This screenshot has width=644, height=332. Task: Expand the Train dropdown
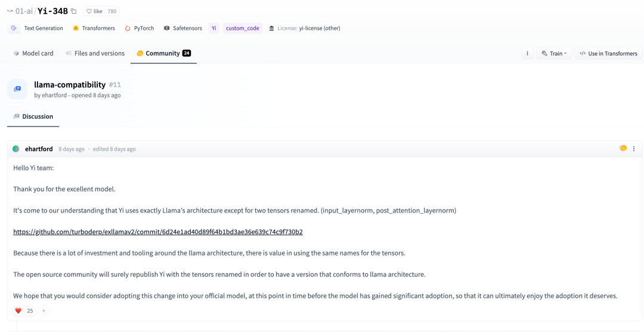554,53
